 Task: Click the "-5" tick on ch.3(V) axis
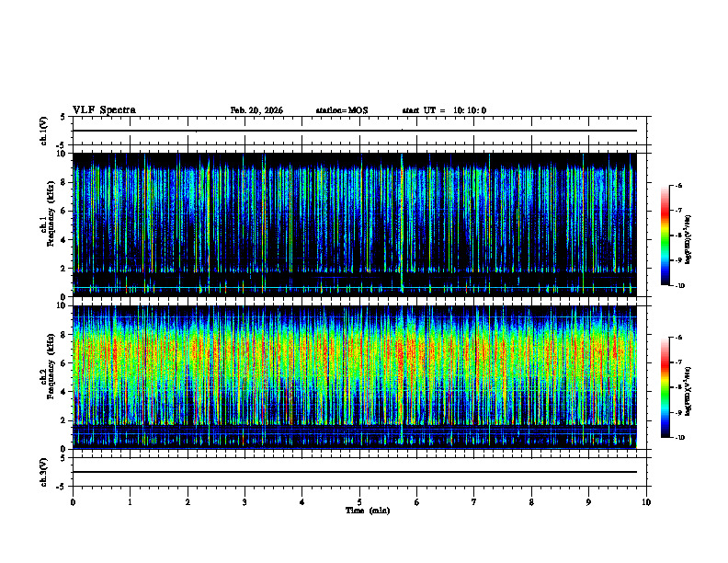[x=62, y=487]
